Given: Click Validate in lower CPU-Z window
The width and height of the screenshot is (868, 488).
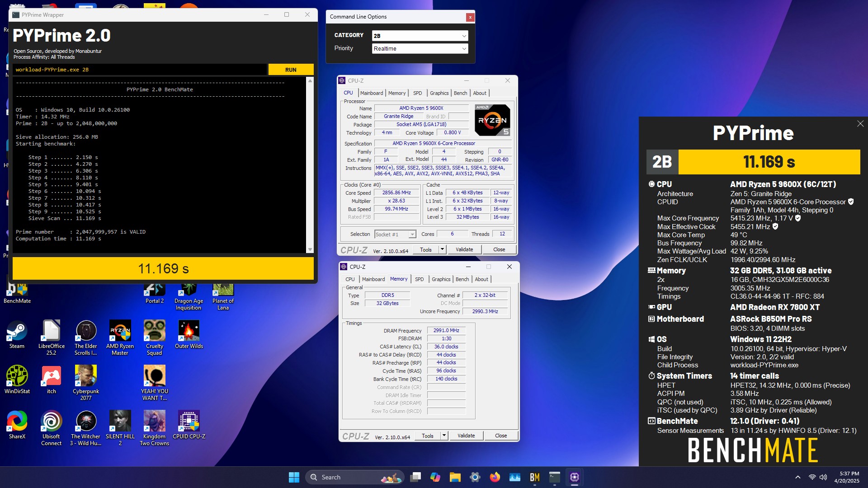Looking at the screenshot, I should click(x=466, y=436).
